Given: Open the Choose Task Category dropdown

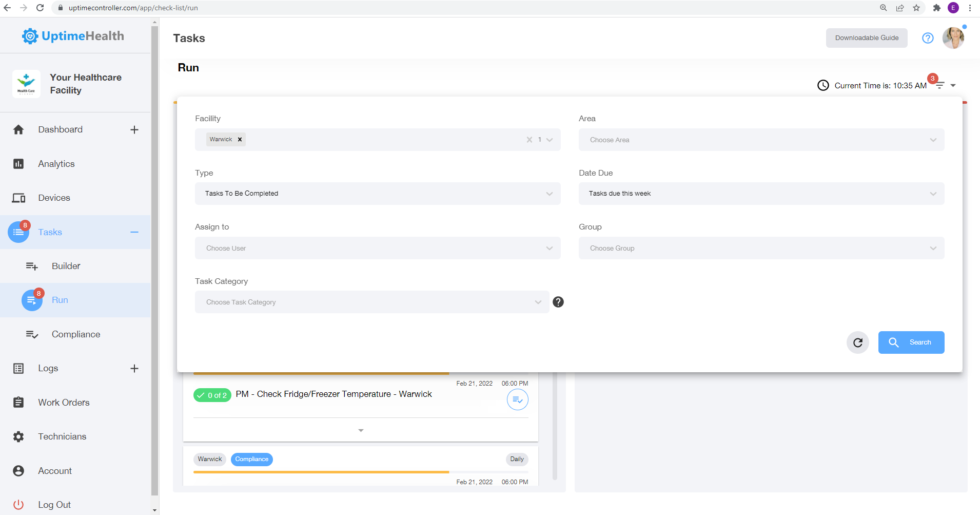Looking at the screenshot, I should pyautogui.click(x=372, y=302).
